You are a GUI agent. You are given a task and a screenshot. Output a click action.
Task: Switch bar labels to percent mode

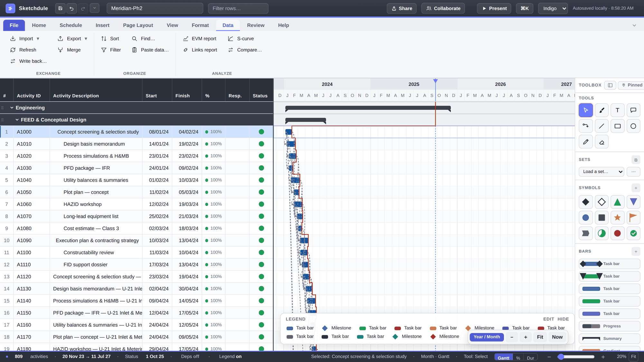518,358
